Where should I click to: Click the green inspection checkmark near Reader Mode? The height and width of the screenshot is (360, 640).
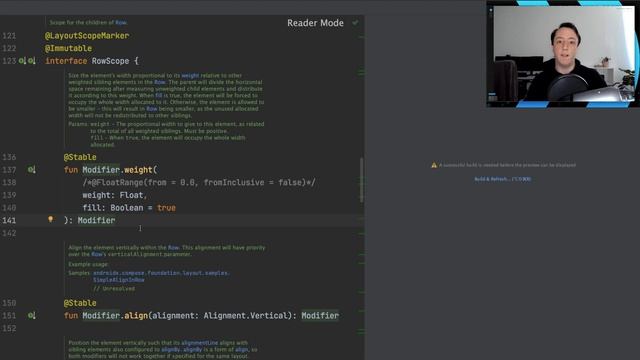[x=355, y=23]
